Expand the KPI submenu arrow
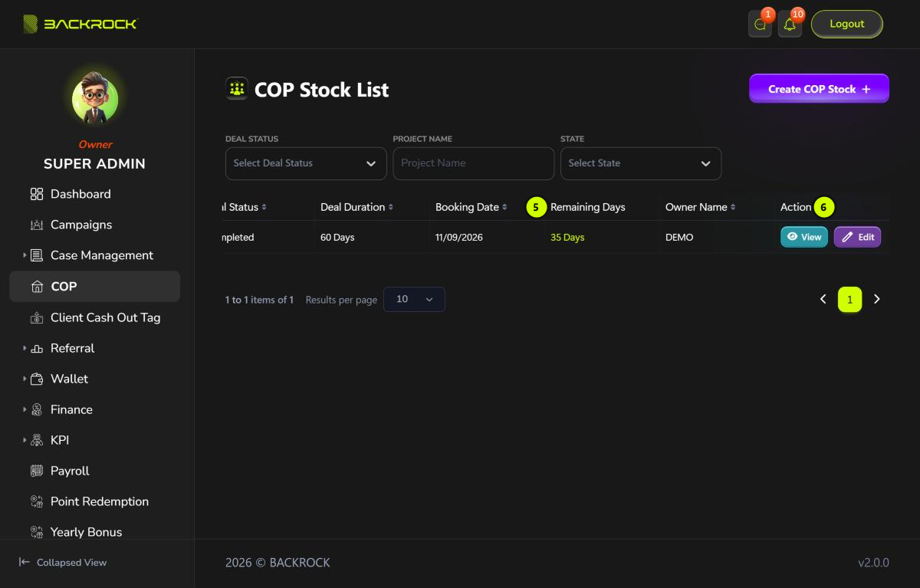 pyautogui.click(x=25, y=440)
